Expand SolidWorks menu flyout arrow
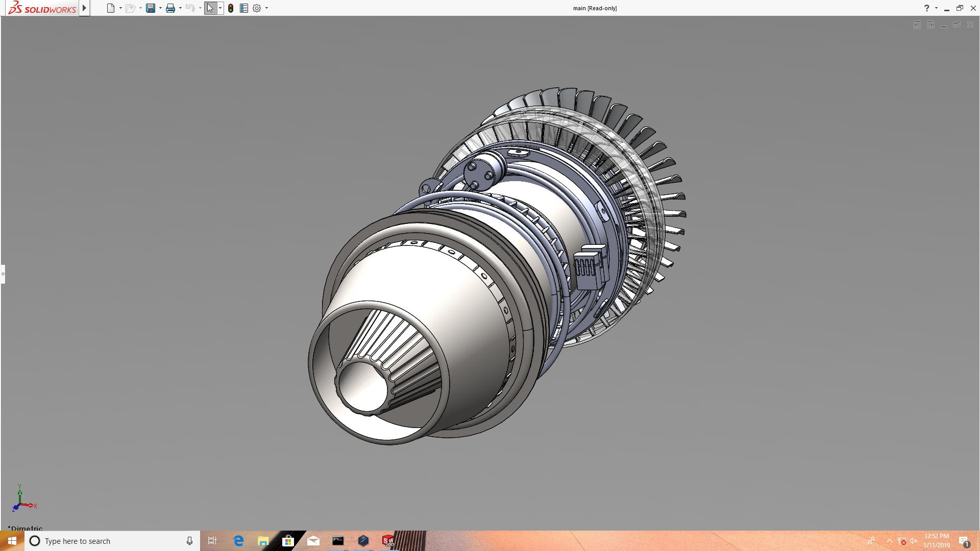This screenshot has height=551, width=980. [85, 8]
